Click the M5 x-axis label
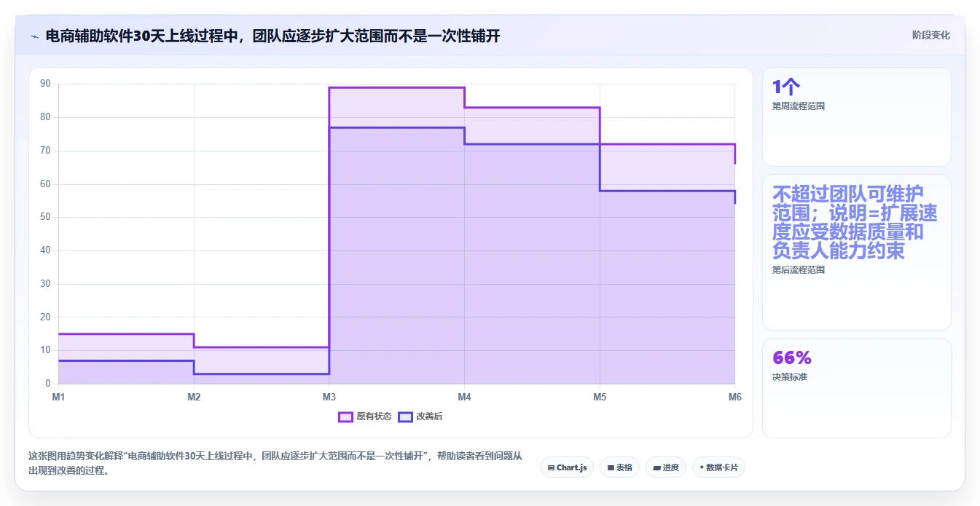The height and width of the screenshot is (506, 980). tap(600, 397)
